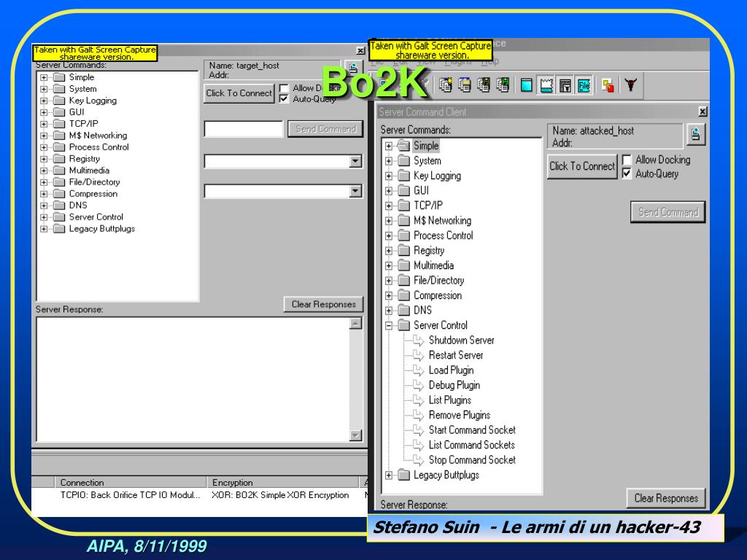Toggle the torn-page cyan toolbar icon
Screen dimensions: 747x560
click(x=546, y=86)
